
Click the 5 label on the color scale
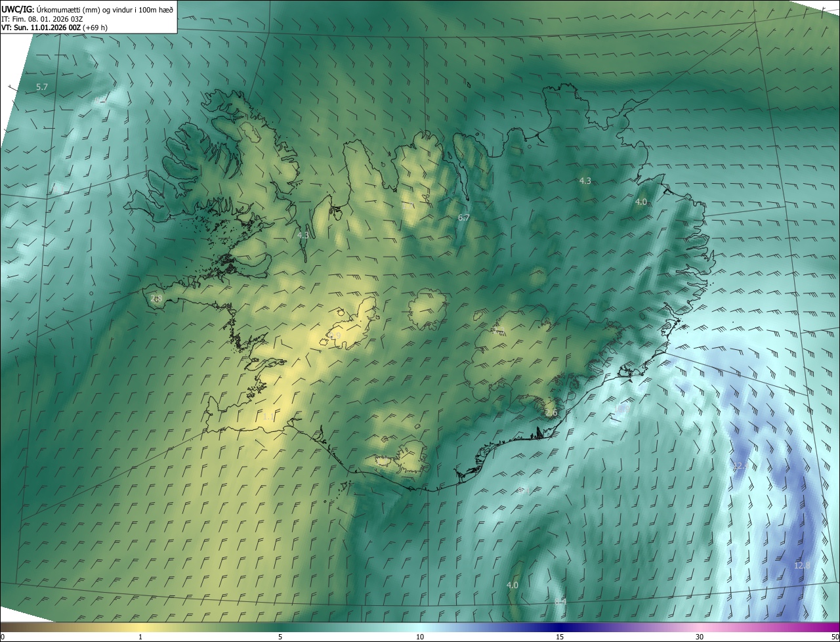coord(280,637)
